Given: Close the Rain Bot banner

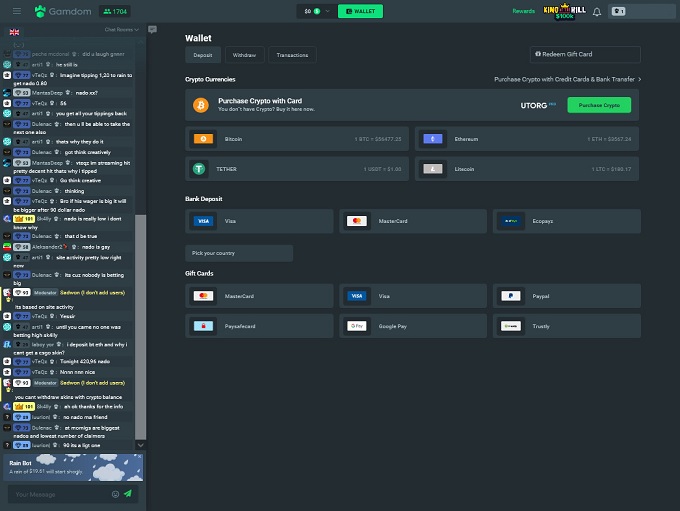Looking at the screenshot, I should [x=140, y=456].
